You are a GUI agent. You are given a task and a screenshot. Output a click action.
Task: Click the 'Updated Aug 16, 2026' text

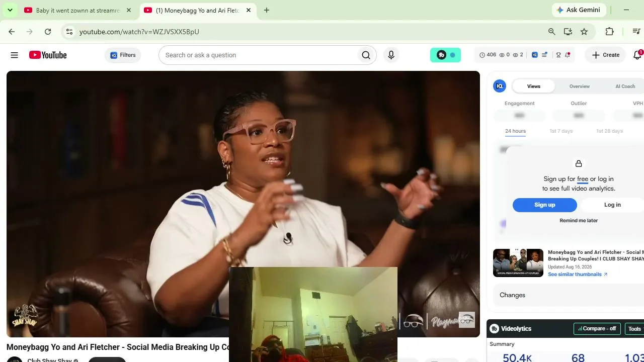click(x=570, y=267)
